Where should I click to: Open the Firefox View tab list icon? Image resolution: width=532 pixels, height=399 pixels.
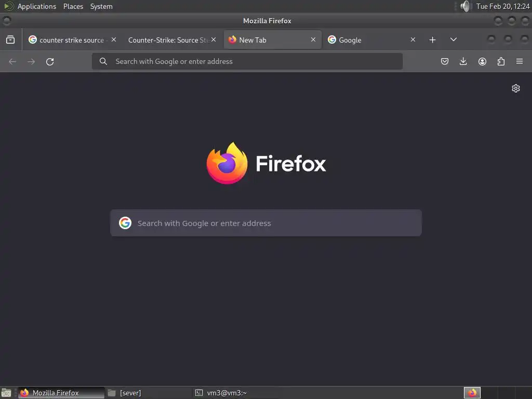(10, 39)
